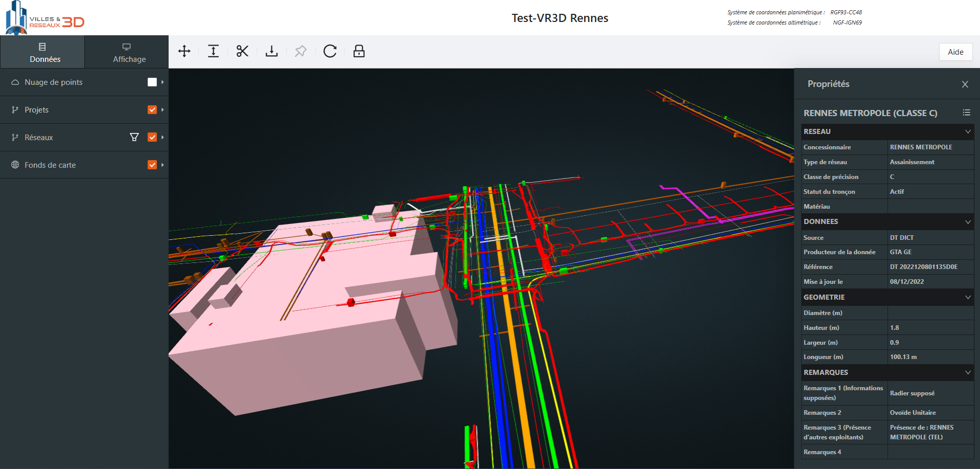The height and width of the screenshot is (469, 980).
Task: Click the pin icon in toolbar
Action: (x=300, y=51)
